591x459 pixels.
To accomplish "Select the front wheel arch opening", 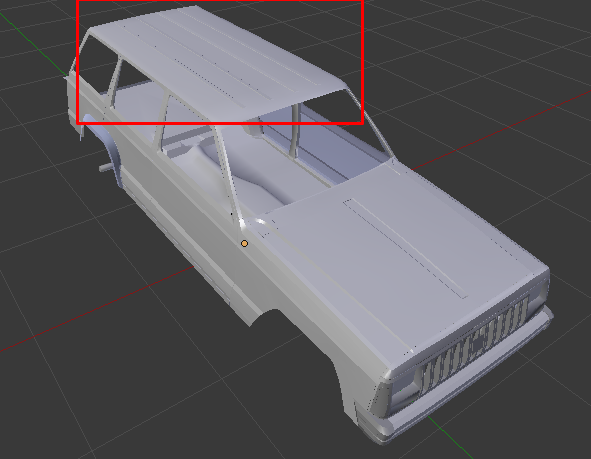I will click(x=302, y=354).
